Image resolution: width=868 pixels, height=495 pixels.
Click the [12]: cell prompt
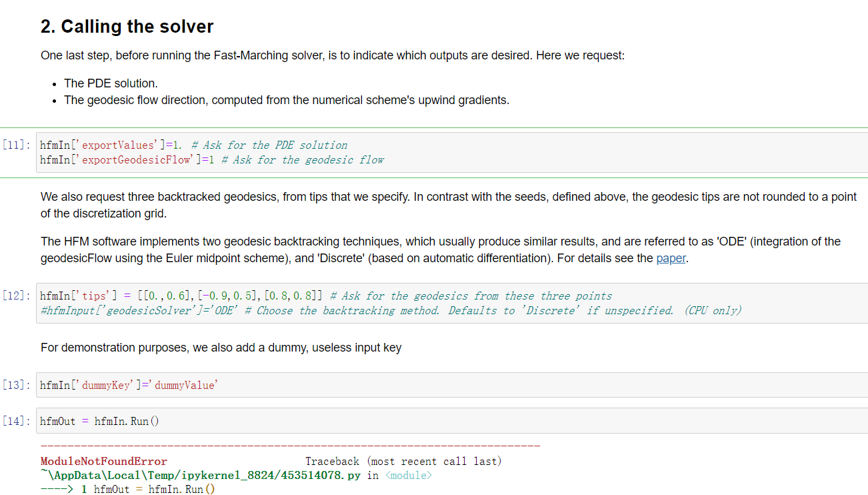(15, 296)
